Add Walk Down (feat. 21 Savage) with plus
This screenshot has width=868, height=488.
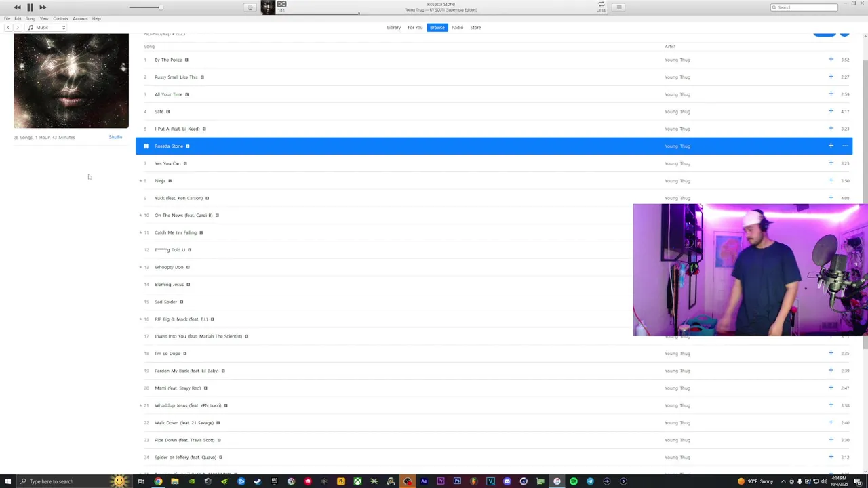tap(831, 422)
